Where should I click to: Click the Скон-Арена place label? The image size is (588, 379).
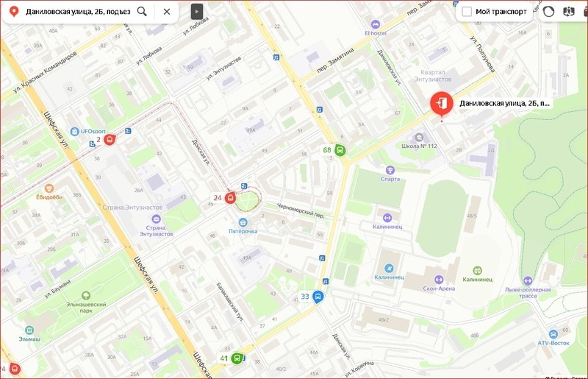pyautogui.click(x=439, y=288)
